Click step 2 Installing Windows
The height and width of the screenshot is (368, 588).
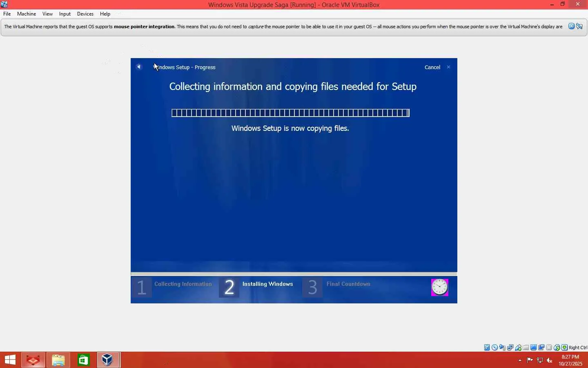pyautogui.click(x=256, y=287)
